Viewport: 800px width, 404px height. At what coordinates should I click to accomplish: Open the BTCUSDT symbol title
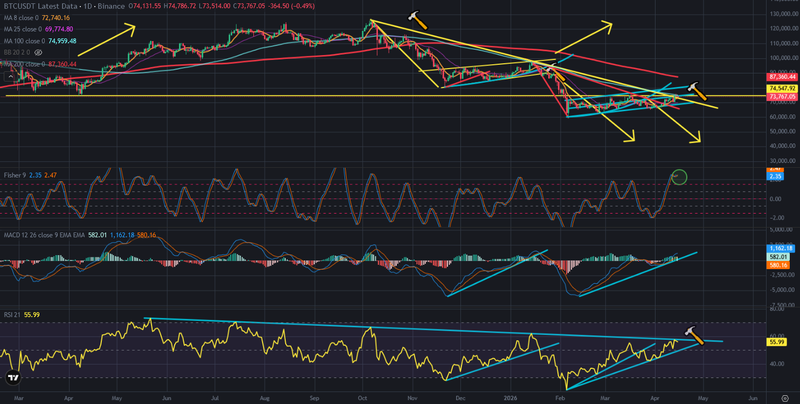(28, 6)
